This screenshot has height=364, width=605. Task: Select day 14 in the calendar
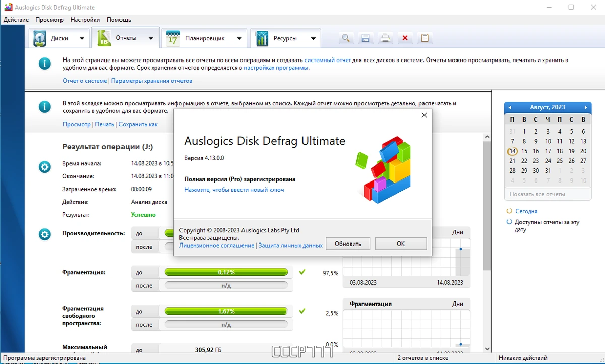point(512,151)
